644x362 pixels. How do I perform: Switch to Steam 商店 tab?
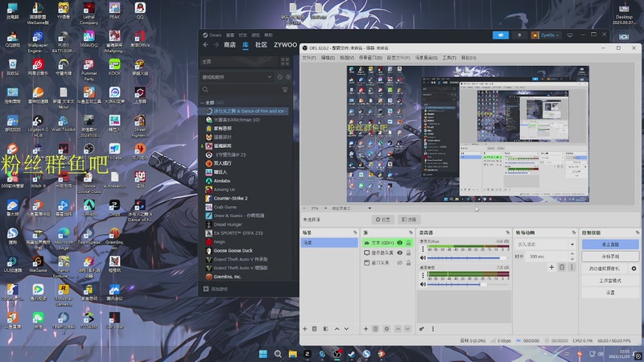229,45
